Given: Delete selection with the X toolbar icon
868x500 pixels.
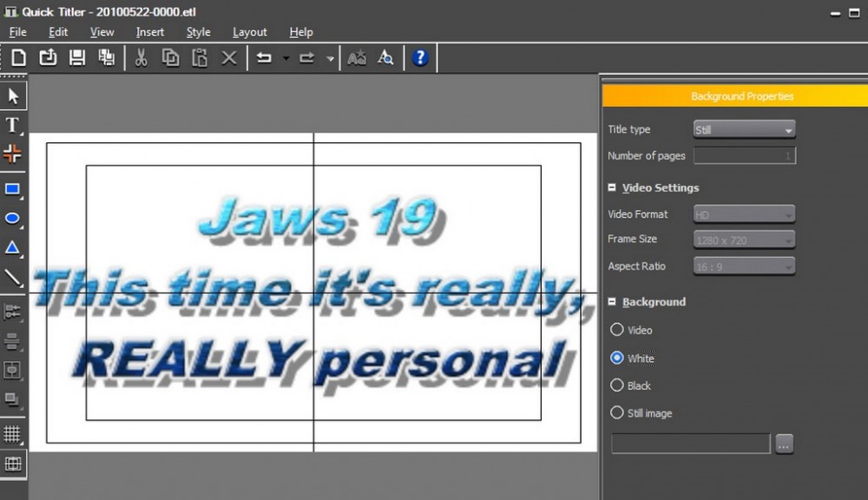Looking at the screenshot, I should pyautogui.click(x=228, y=57).
